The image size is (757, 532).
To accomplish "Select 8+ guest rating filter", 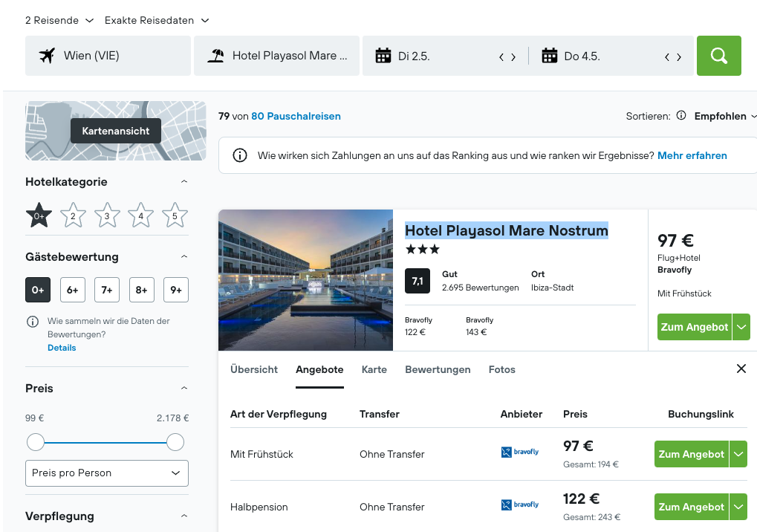I will 141,290.
